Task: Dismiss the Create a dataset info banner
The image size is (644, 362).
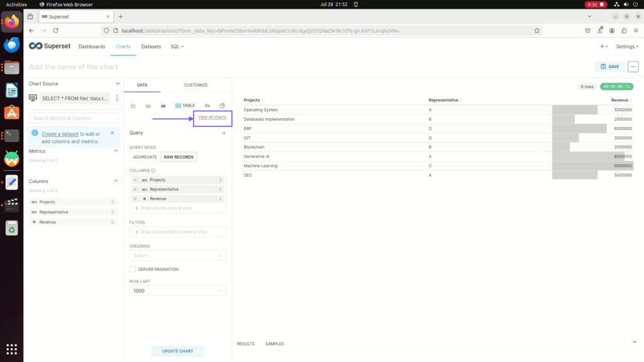Action: pyautogui.click(x=112, y=133)
